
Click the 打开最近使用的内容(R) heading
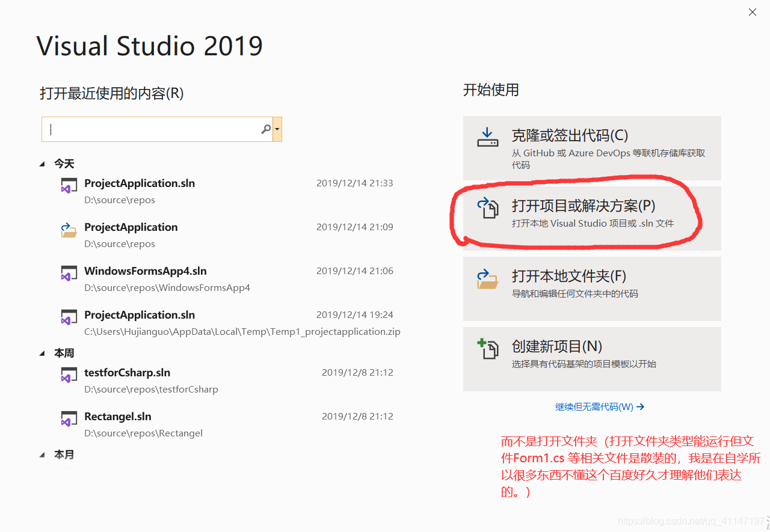tap(111, 94)
